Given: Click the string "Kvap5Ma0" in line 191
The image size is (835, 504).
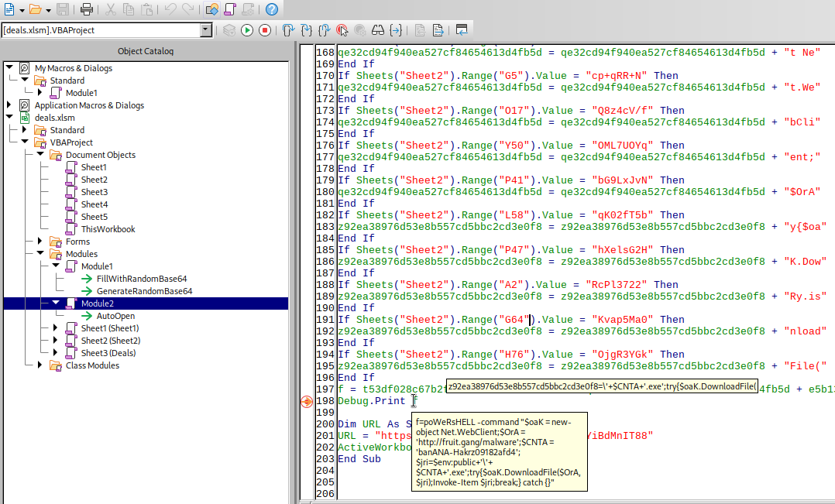Looking at the screenshot, I should click(x=623, y=319).
